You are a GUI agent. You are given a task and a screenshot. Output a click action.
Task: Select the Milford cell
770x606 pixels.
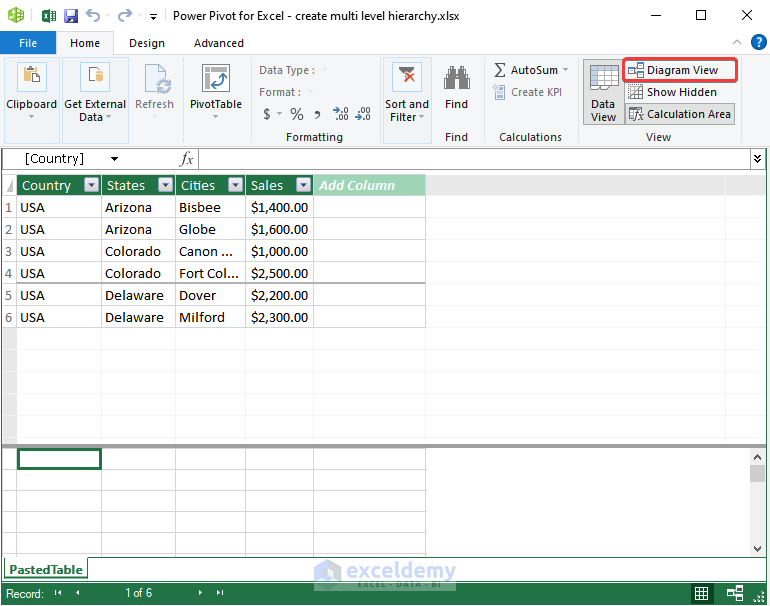210,318
